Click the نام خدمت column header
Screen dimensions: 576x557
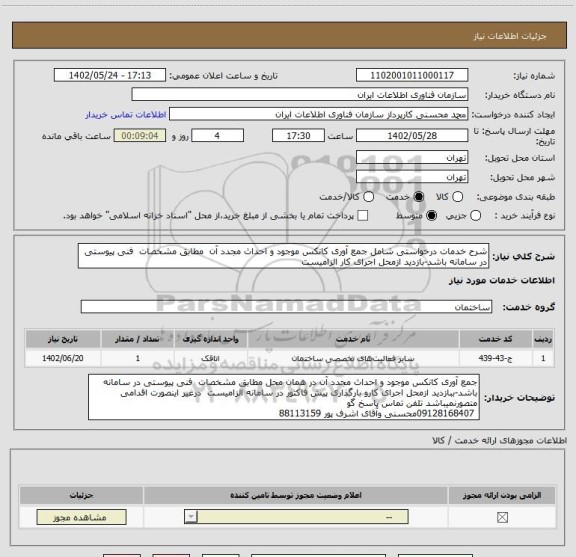tap(353, 339)
